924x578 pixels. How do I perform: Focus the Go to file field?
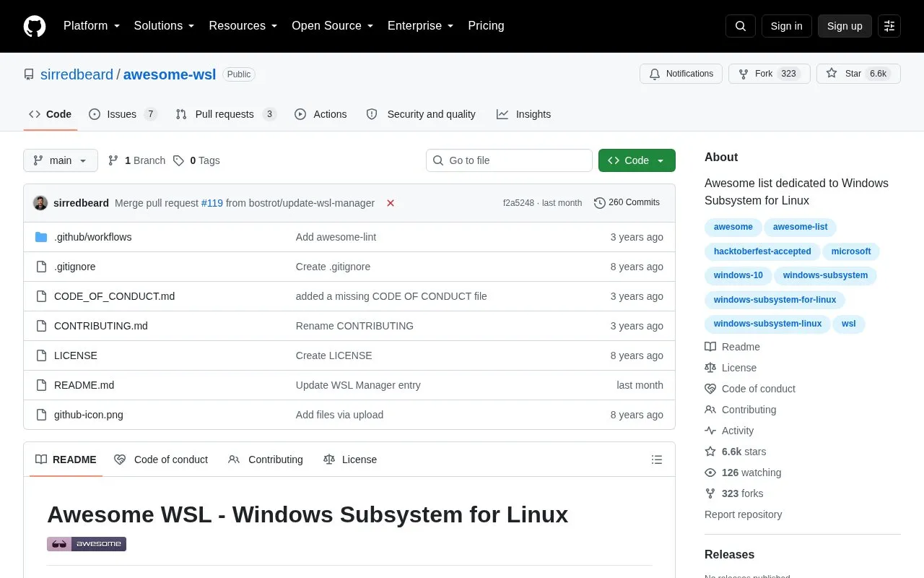[x=509, y=160]
